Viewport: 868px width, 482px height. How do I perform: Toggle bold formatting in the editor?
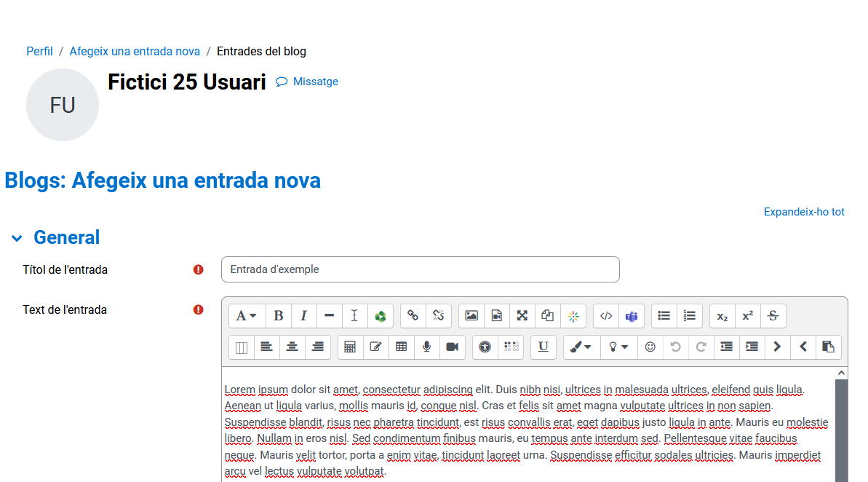pos(279,316)
